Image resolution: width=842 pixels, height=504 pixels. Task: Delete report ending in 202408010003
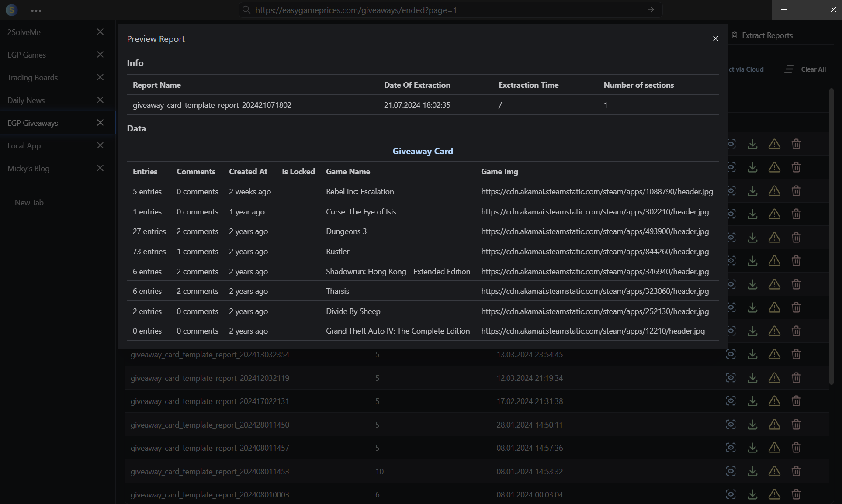[796, 494]
